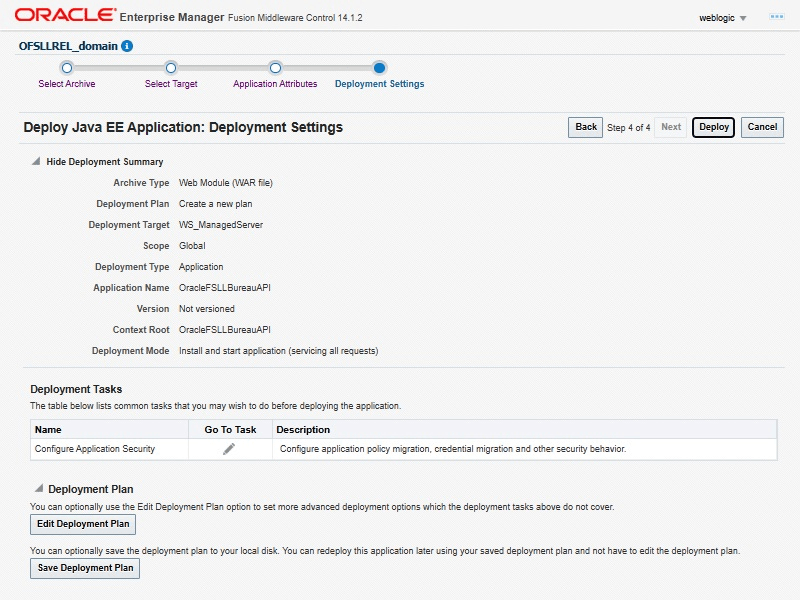Click the Oracle logo
This screenshot has height=600, width=800.
tap(62, 17)
